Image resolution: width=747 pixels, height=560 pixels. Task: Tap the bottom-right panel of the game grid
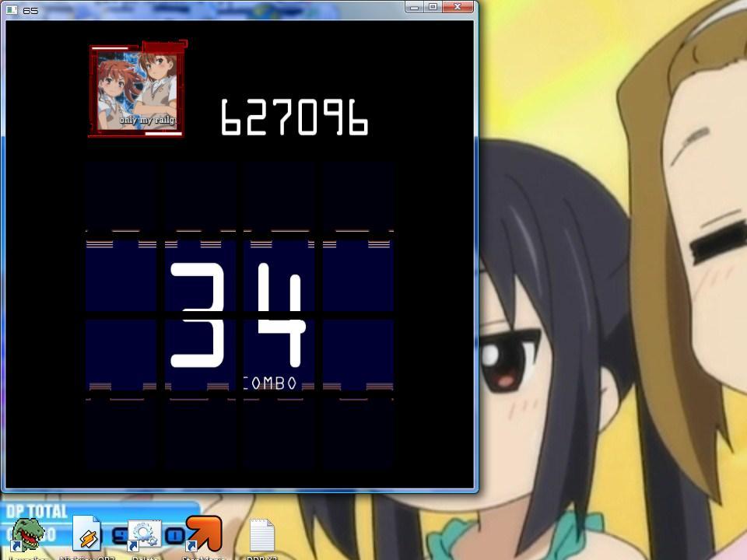[358, 434]
